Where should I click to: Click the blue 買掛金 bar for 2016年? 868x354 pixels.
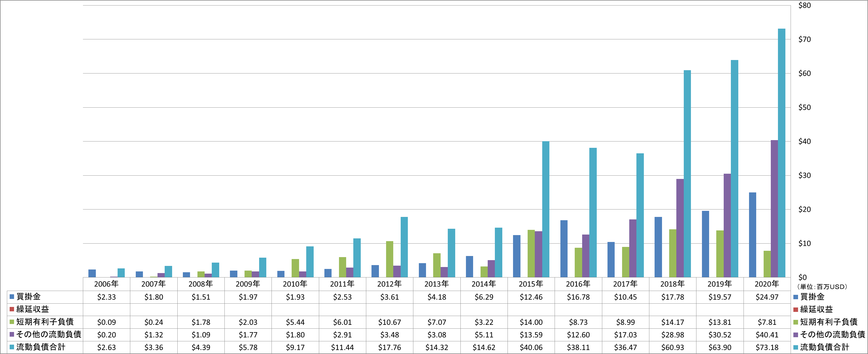point(564,249)
